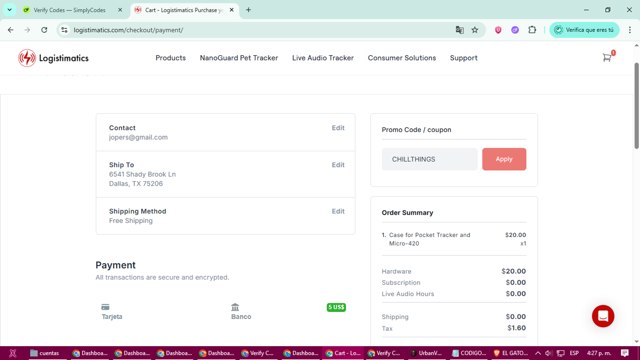Image resolution: width=640 pixels, height=360 pixels.
Task: Click the 6541 Shady Brook Ln address
Action: click(142, 174)
